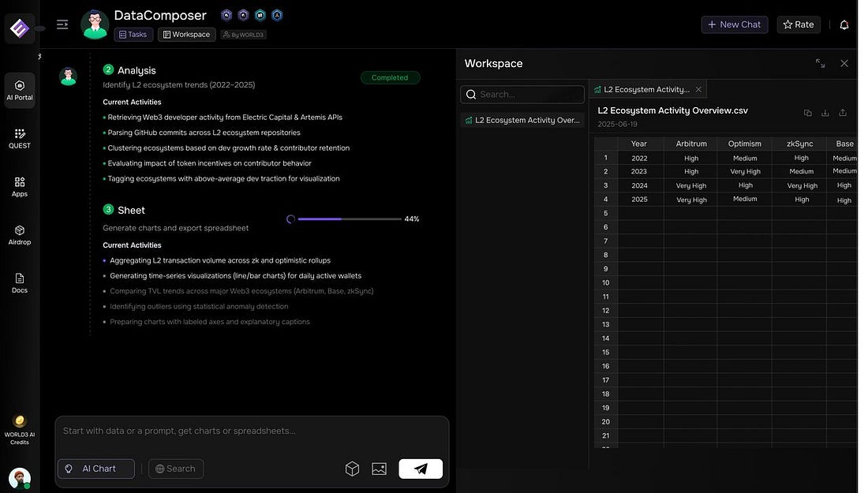Expand the Workspace panel to fullscreen

coord(821,63)
